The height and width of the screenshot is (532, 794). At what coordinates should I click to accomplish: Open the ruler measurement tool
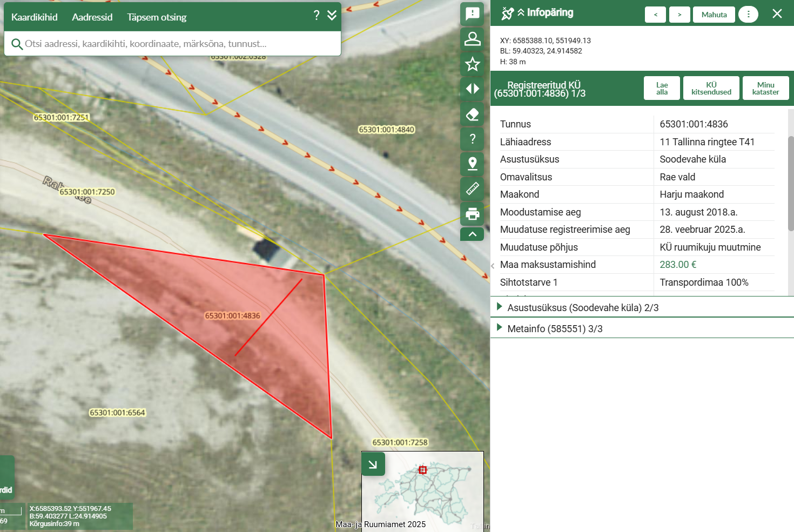(x=472, y=188)
